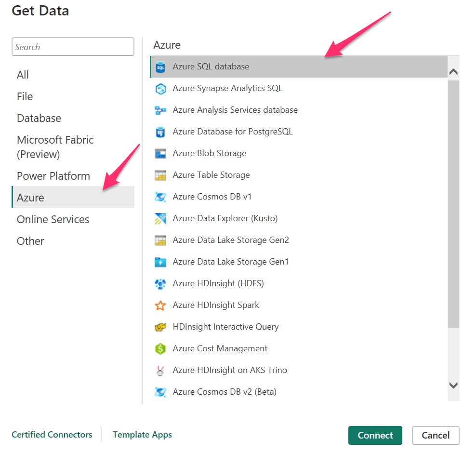Switch to the Power Platform category

point(73,176)
